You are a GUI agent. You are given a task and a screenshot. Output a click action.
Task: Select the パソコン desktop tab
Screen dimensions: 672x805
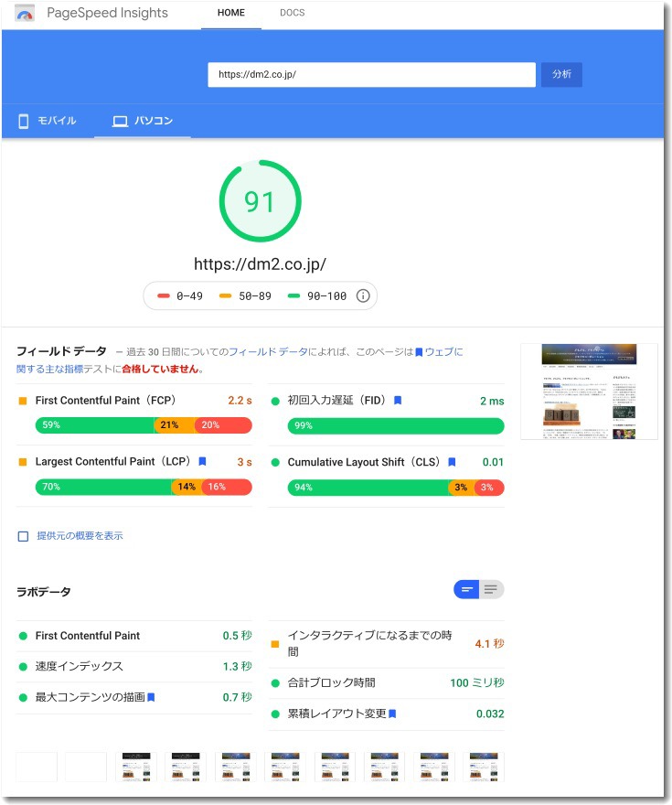pyautogui.click(x=143, y=121)
